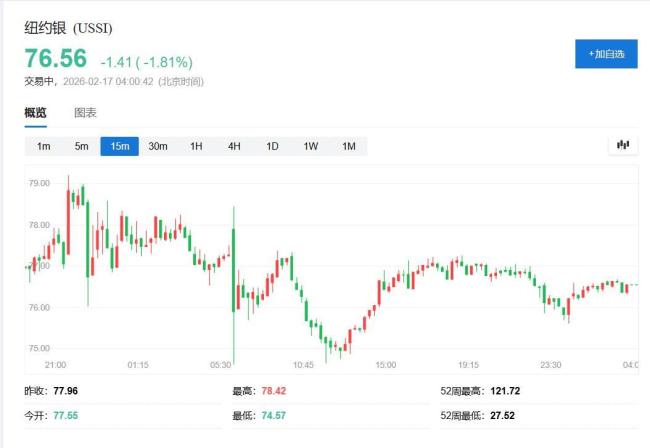The image size is (650, 448).
Task: Click the 01:15 time axis label
Action: coord(138,365)
